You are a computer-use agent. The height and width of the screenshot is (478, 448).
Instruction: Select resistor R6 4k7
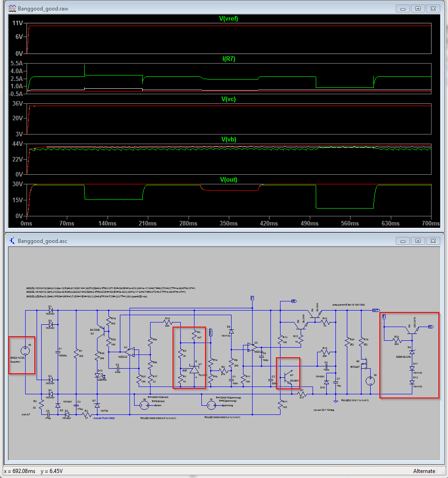point(194,335)
